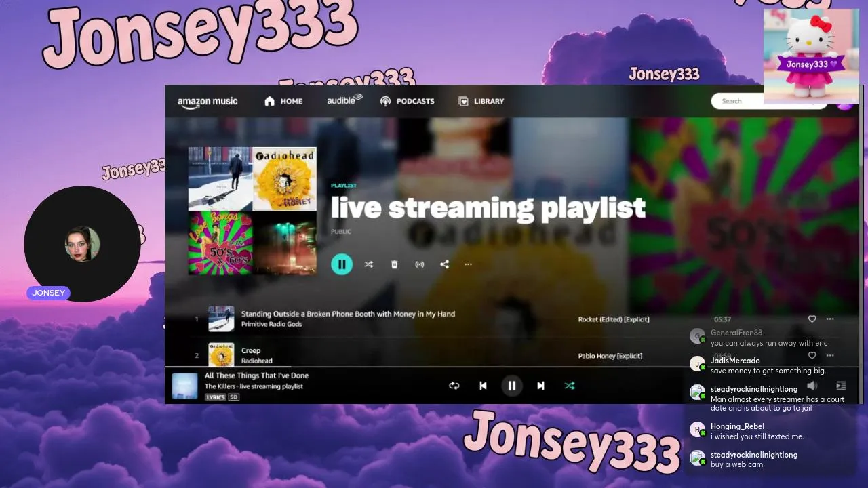Open the play queue icon
The image size is (868, 488).
pos(841,386)
